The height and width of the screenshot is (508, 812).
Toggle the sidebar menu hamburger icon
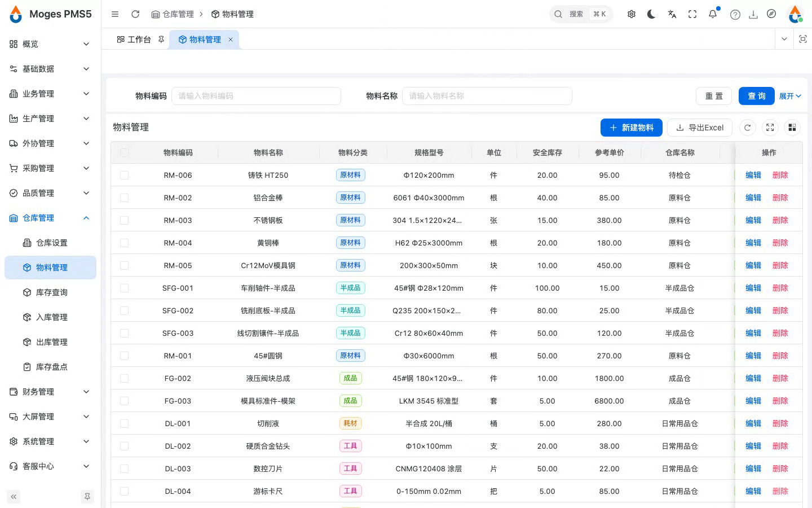coord(115,14)
